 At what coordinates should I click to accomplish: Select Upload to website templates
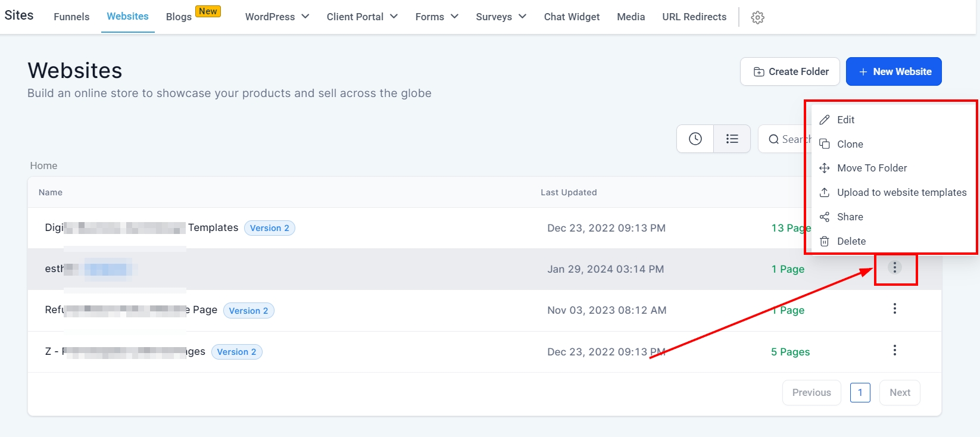click(x=901, y=192)
